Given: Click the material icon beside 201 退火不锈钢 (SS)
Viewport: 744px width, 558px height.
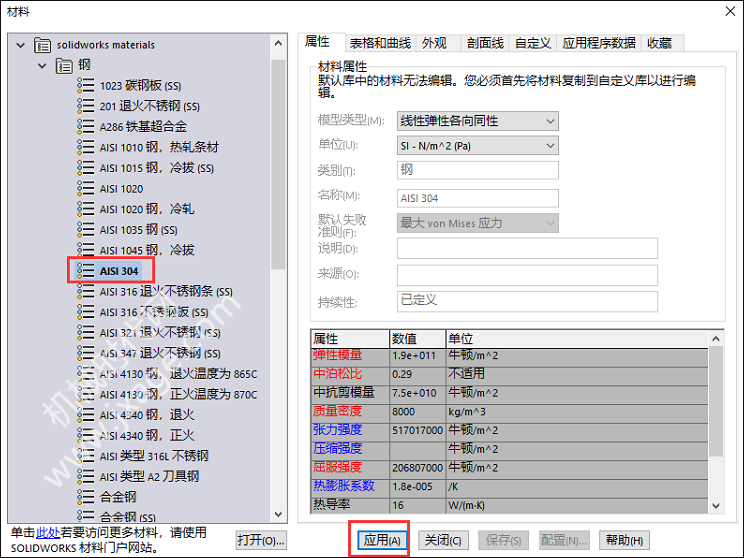Looking at the screenshot, I should [x=85, y=106].
